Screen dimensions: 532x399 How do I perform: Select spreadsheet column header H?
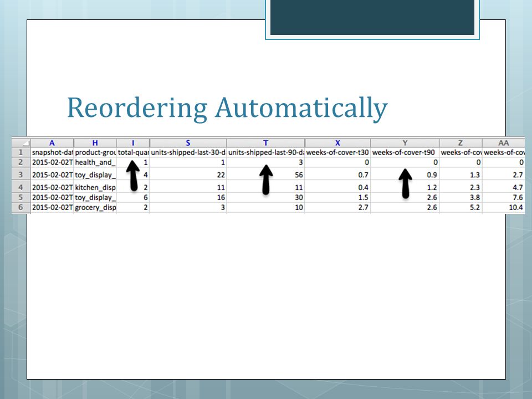(x=95, y=143)
